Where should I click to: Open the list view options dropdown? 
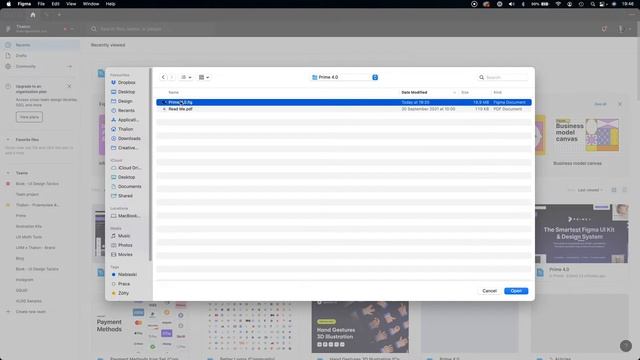click(x=186, y=77)
